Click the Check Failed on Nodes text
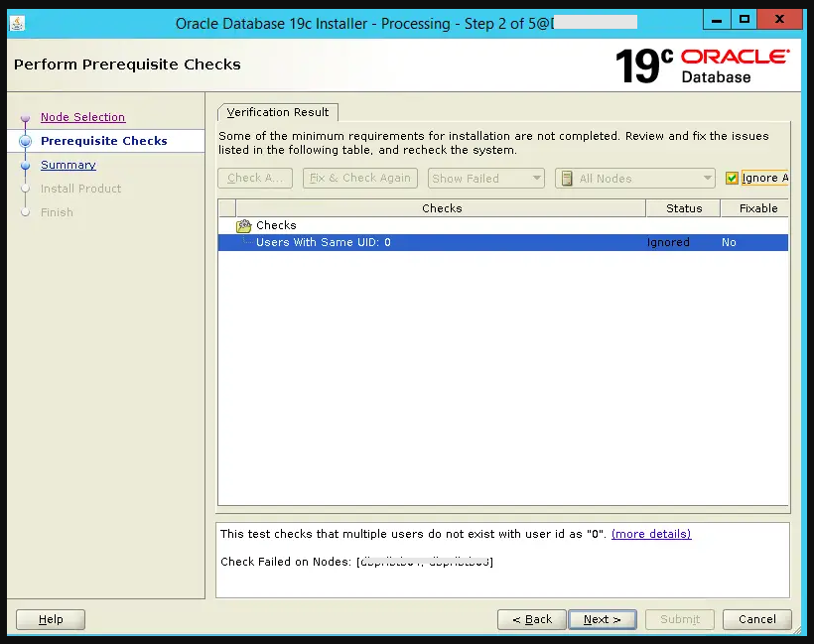 pos(356,562)
